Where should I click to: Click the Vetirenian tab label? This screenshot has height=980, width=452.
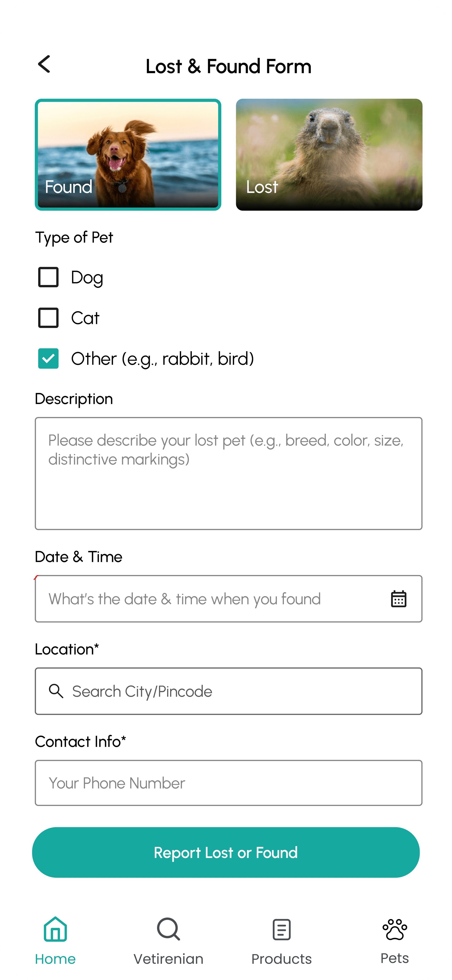click(x=168, y=959)
